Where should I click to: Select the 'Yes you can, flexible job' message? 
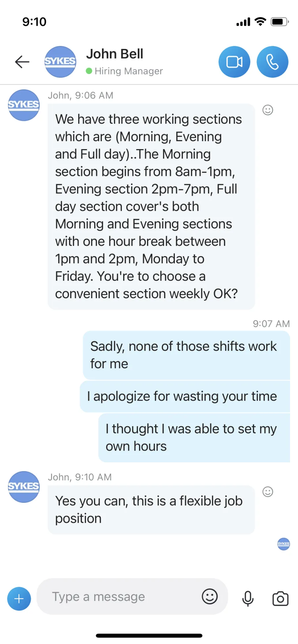[151, 510]
